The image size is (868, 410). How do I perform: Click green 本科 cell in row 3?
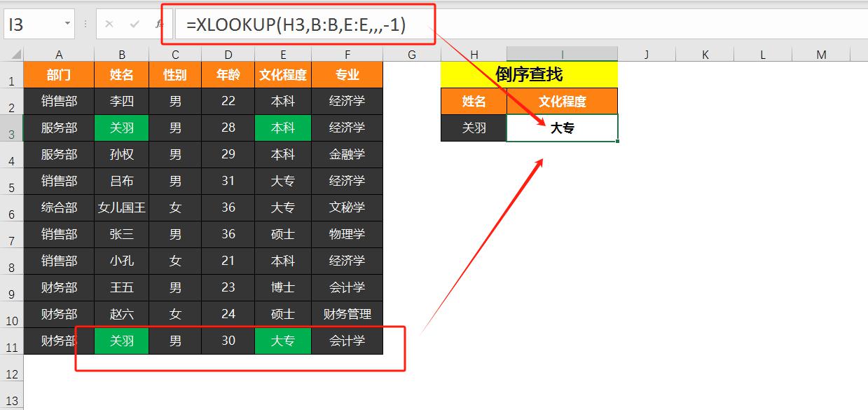click(x=283, y=128)
